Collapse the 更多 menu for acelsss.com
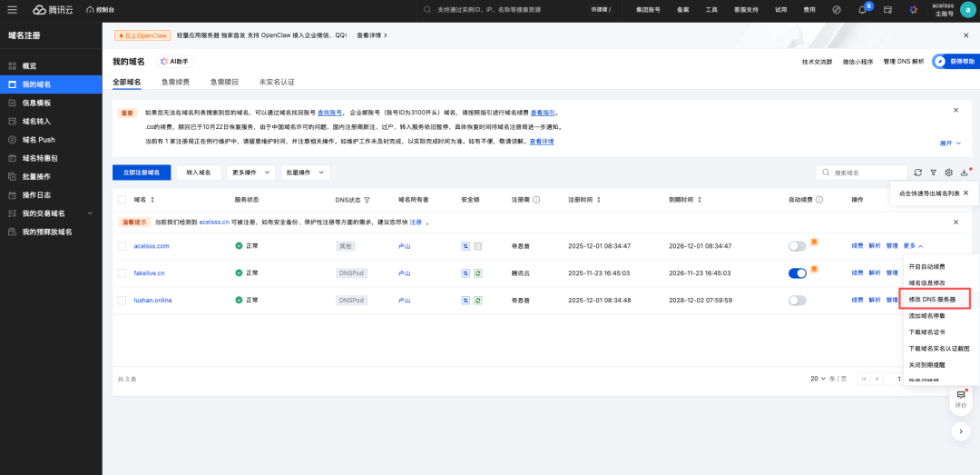Image resolution: width=980 pixels, height=475 pixels. click(x=913, y=246)
